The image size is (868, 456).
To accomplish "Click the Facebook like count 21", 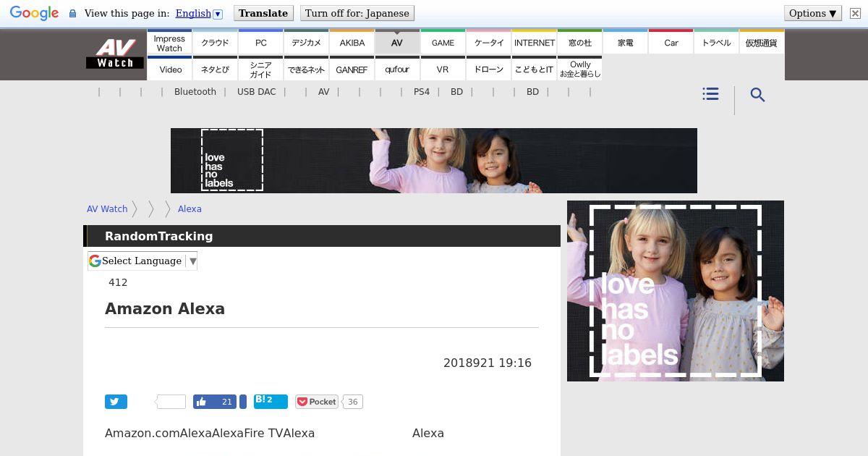I will tap(226, 402).
